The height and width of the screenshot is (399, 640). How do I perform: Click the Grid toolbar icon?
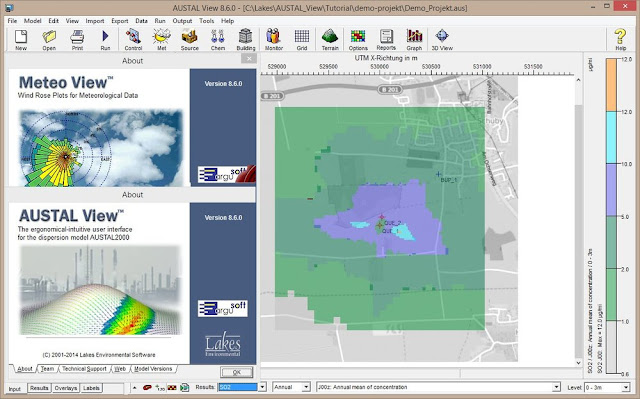(302, 40)
